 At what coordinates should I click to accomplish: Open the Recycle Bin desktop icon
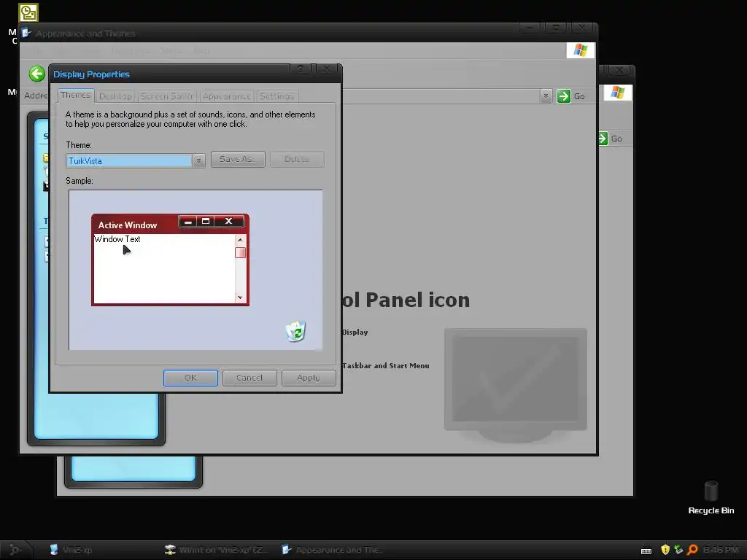point(711,497)
